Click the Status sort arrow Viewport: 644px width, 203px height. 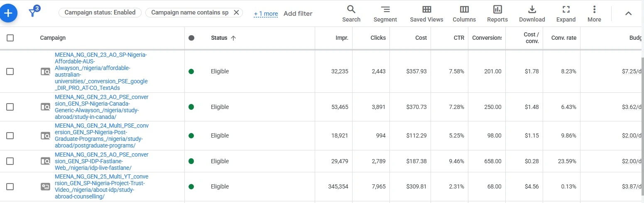tap(233, 38)
